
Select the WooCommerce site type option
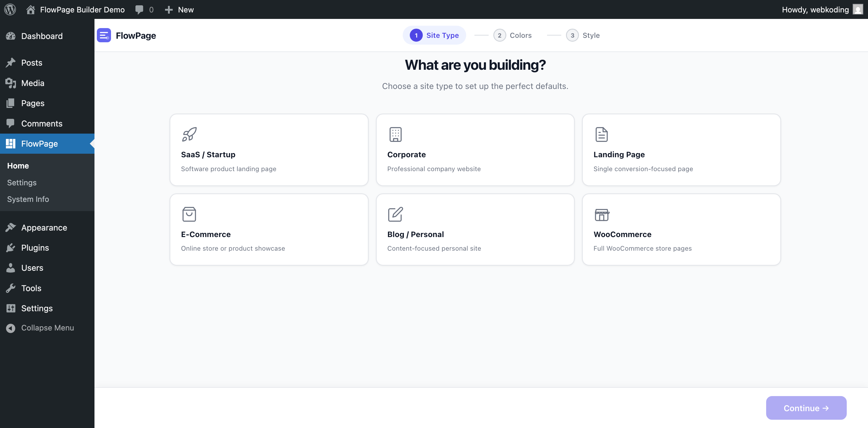(681, 229)
